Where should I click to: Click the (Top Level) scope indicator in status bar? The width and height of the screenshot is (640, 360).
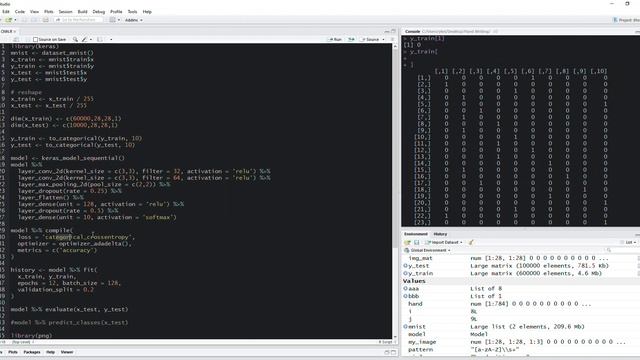pos(23,342)
